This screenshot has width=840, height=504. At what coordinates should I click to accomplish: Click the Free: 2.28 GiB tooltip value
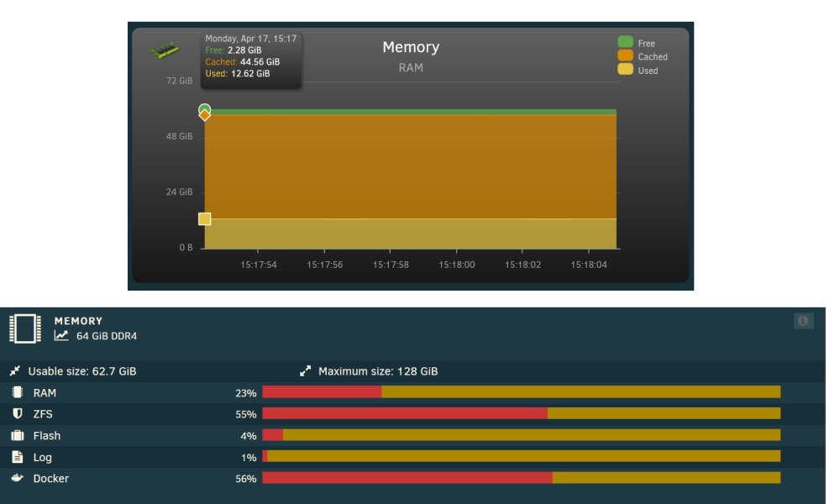click(x=234, y=50)
